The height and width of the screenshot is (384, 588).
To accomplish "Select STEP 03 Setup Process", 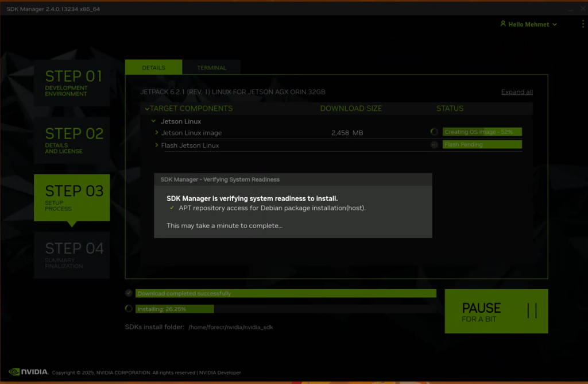I will [x=72, y=198].
